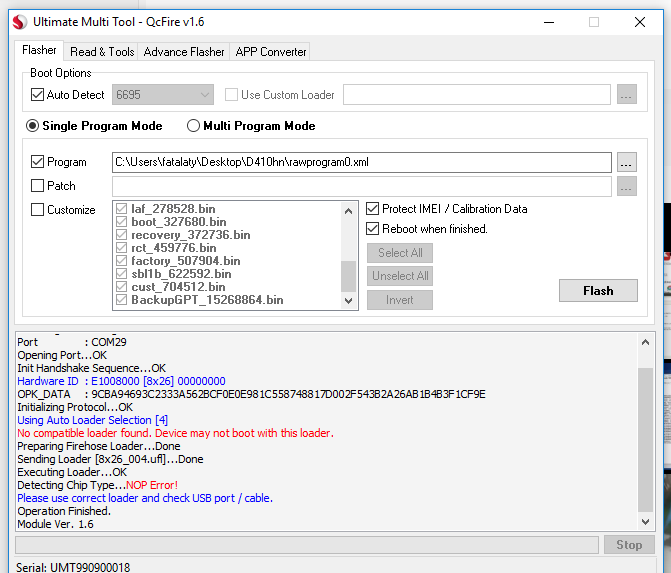Click the 'No compatible loader found' warning
671x573 pixels.
tap(175, 433)
